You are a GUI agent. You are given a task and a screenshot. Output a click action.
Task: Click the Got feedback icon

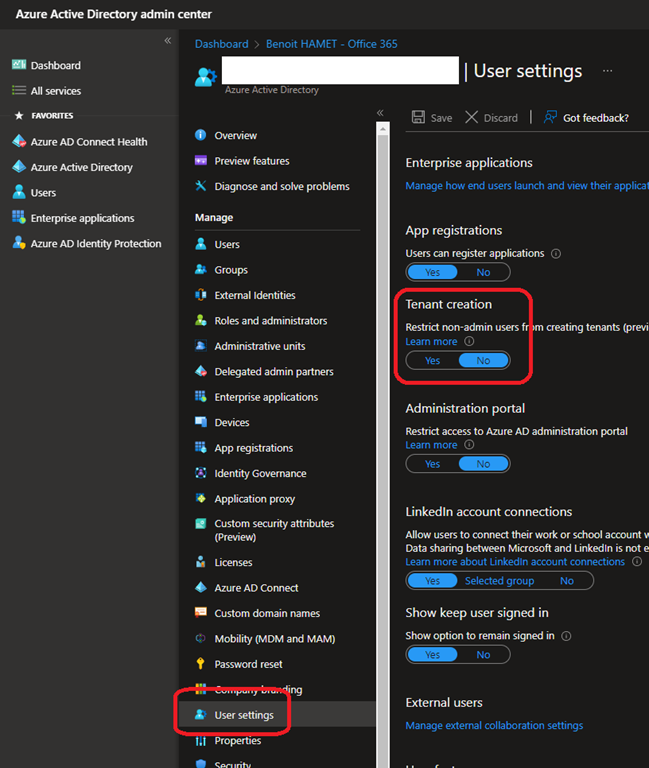click(550, 117)
